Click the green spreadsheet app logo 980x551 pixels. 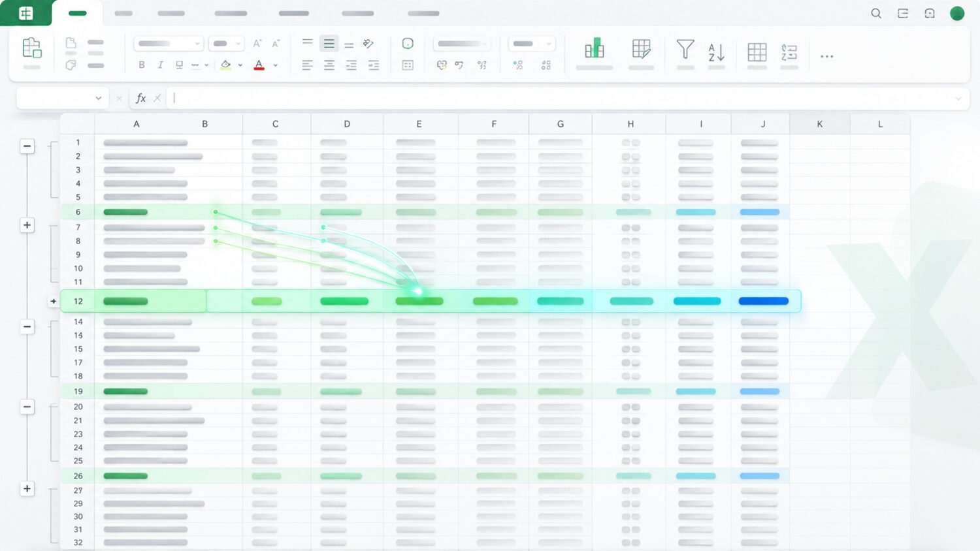(x=25, y=13)
